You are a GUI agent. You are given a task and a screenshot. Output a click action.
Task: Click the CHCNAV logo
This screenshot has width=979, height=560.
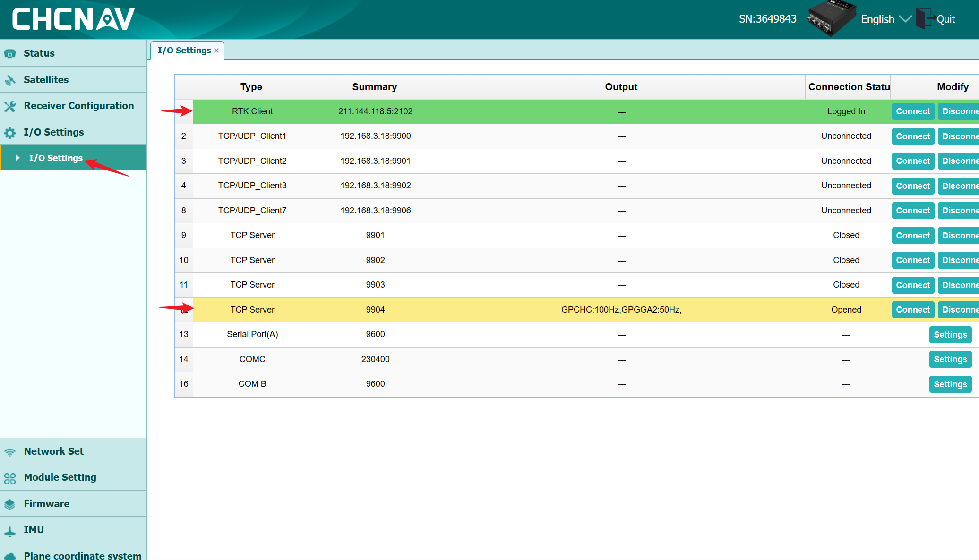[x=73, y=19]
